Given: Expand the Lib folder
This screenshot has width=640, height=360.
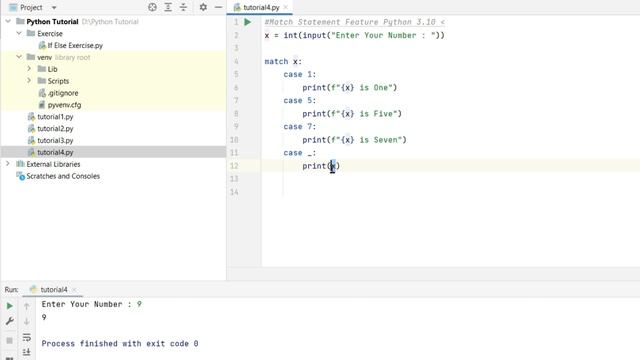Looking at the screenshot, I should tap(29, 69).
